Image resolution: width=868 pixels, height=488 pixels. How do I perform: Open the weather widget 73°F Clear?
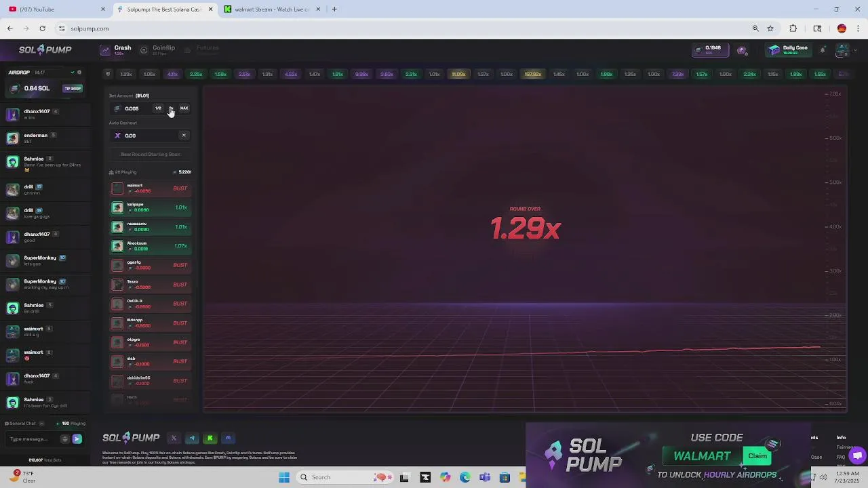[22, 477]
